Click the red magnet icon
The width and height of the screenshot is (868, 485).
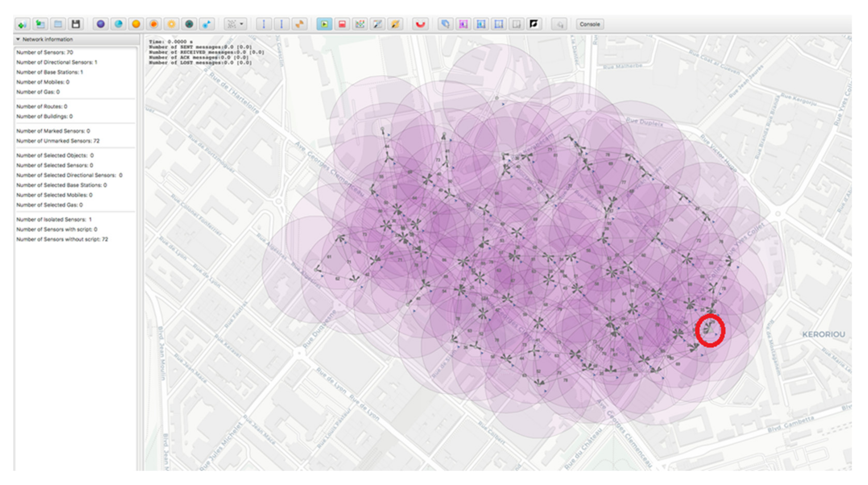(x=420, y=24)
